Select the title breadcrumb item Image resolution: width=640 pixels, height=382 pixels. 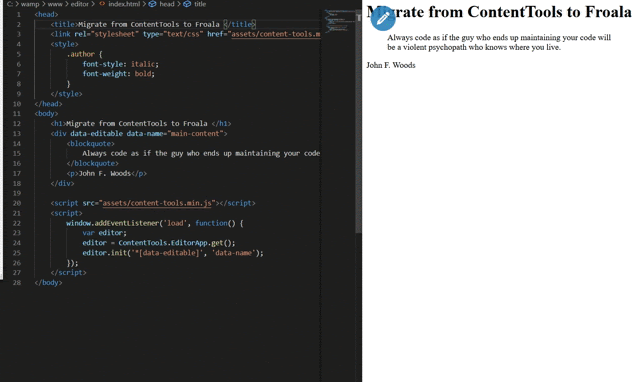tap(200, 4)
